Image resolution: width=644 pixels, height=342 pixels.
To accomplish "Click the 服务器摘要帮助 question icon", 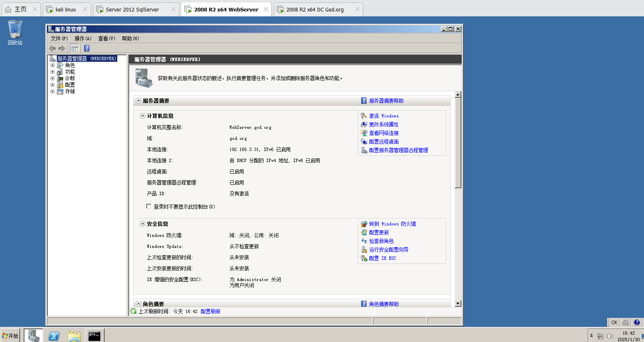I will pyautogui.click(x=364, y=101).
